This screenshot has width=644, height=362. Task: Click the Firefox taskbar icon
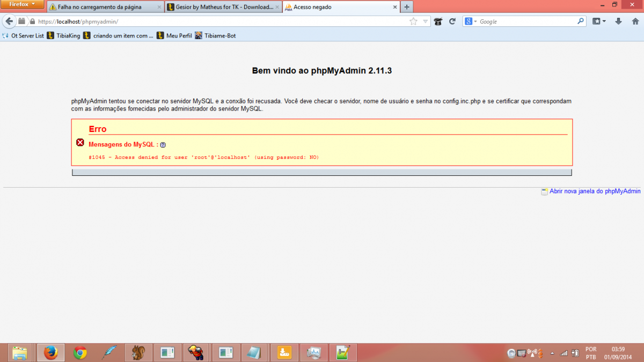[50, 352]
